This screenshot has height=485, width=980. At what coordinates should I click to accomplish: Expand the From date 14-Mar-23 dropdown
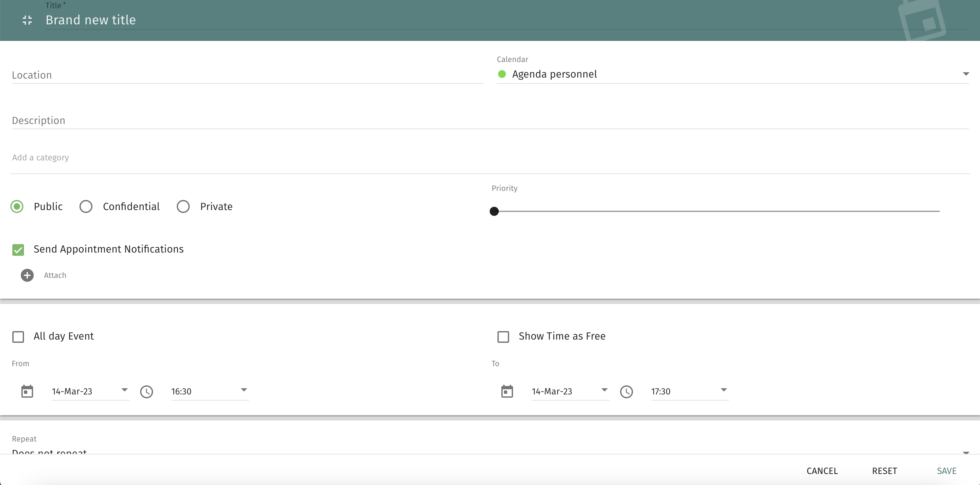pos(125,390)
